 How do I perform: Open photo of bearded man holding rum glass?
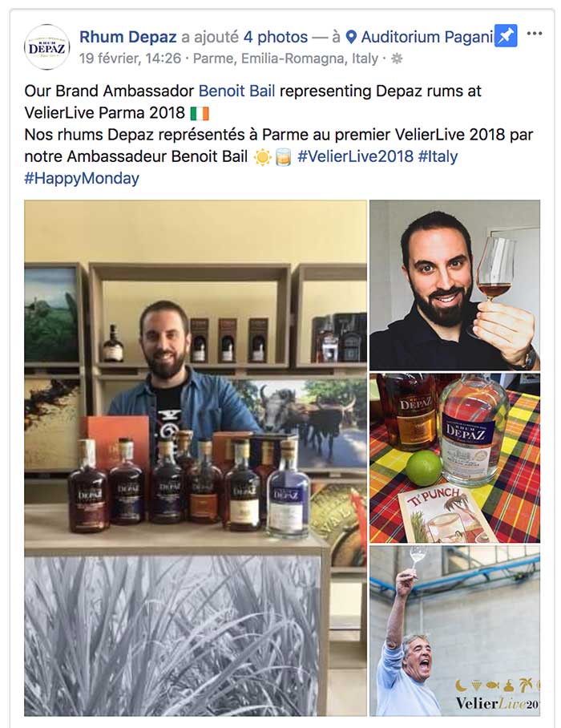454,285
